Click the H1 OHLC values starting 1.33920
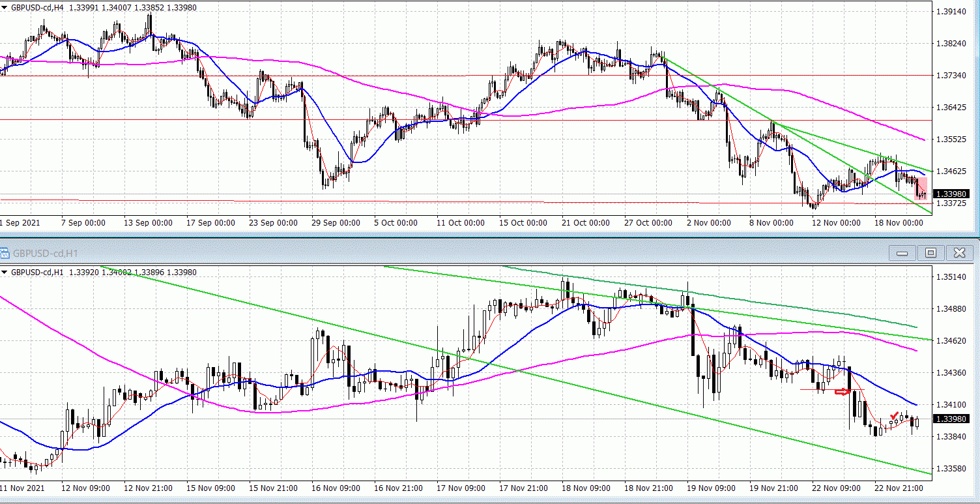 click(x=133, y=273)
